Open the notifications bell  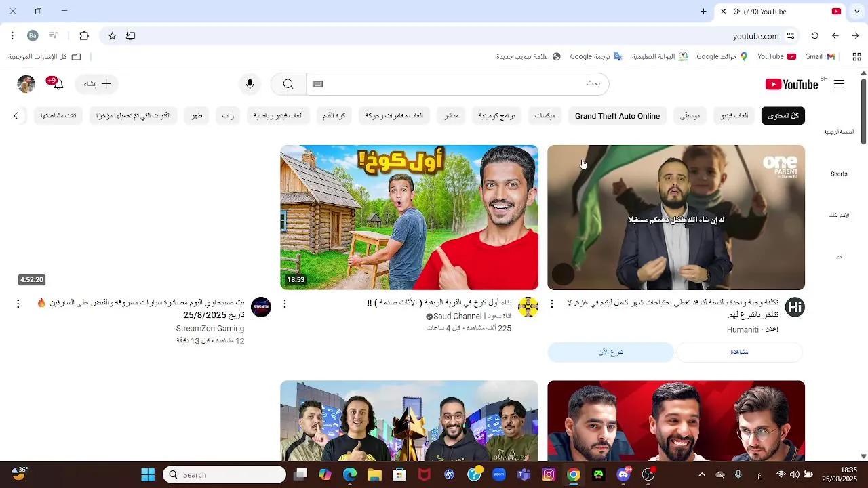[57, 84]
